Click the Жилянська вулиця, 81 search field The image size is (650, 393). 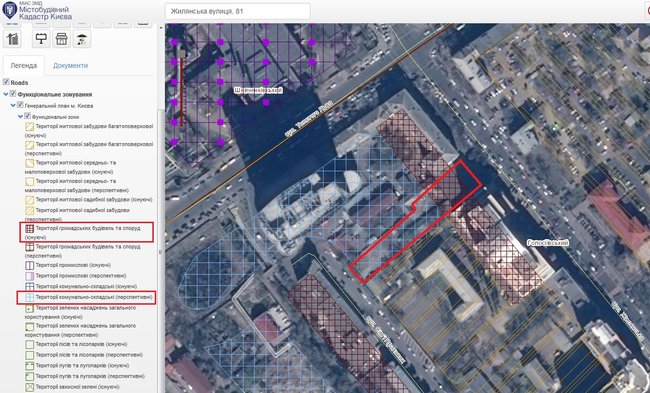pos(238,11)
